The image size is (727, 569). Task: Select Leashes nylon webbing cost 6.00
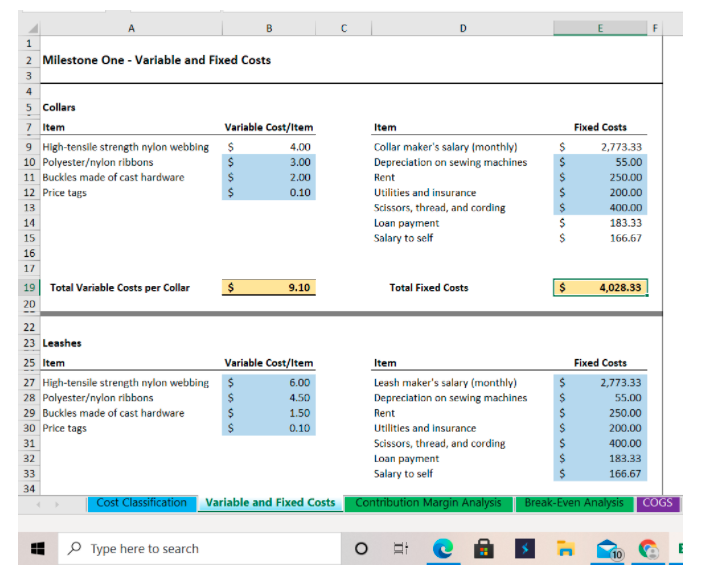[269, 383]
